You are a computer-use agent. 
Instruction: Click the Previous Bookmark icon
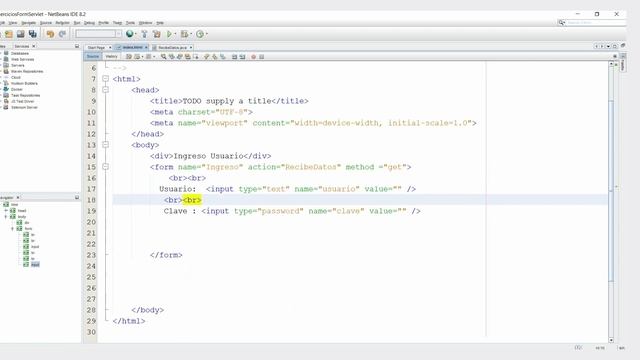(x=207, y=57)
